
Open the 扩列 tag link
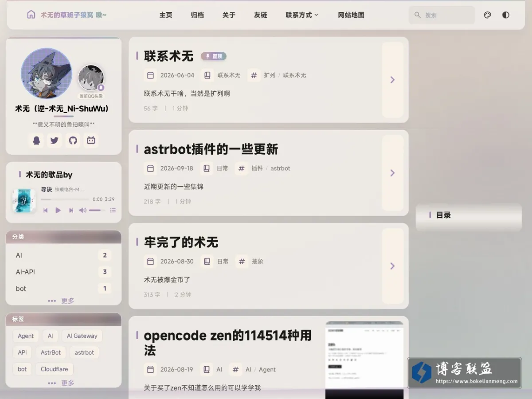click(x=270, y=75)
